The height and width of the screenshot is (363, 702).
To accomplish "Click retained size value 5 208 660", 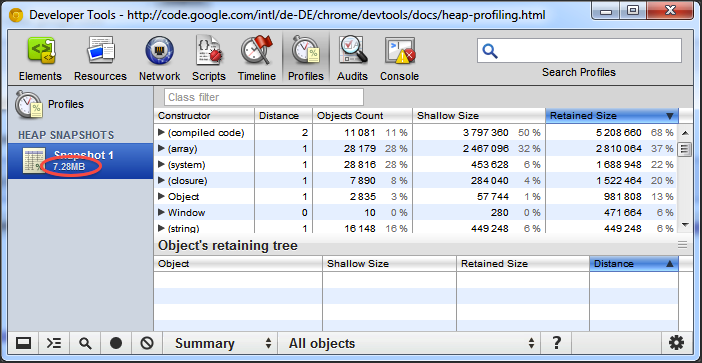I will (x=618, y=132).
